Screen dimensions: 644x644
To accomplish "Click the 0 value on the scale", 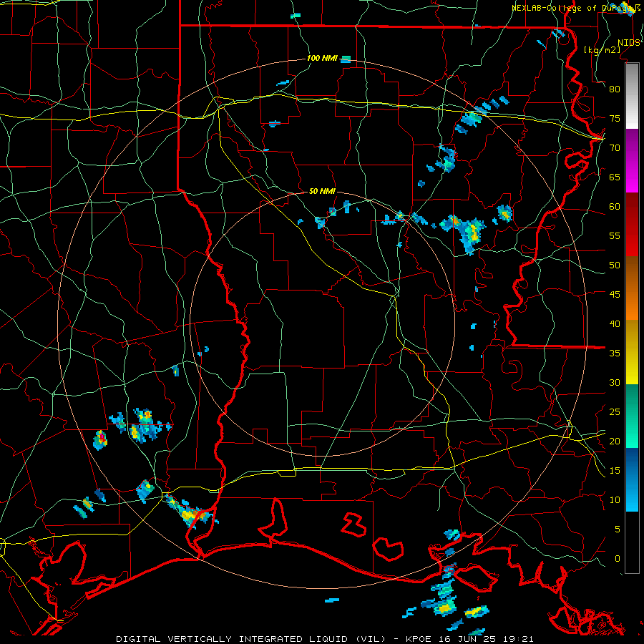I will tap(618, 559).
